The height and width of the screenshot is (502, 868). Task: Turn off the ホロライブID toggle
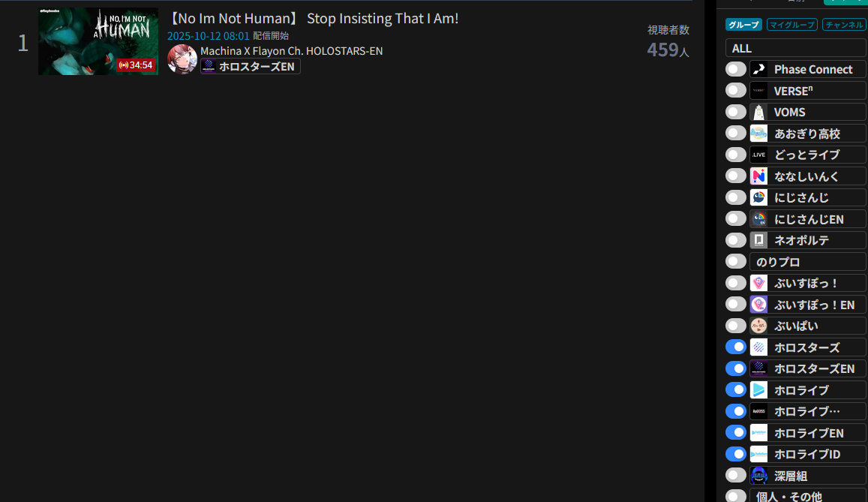[736, 454]
